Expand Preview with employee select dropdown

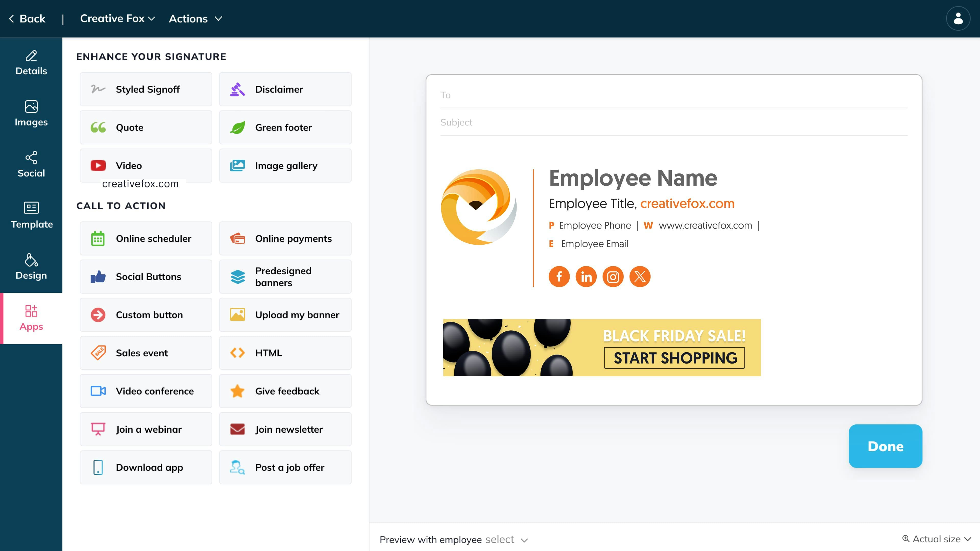pyautogui.click(x=506, y=539)
